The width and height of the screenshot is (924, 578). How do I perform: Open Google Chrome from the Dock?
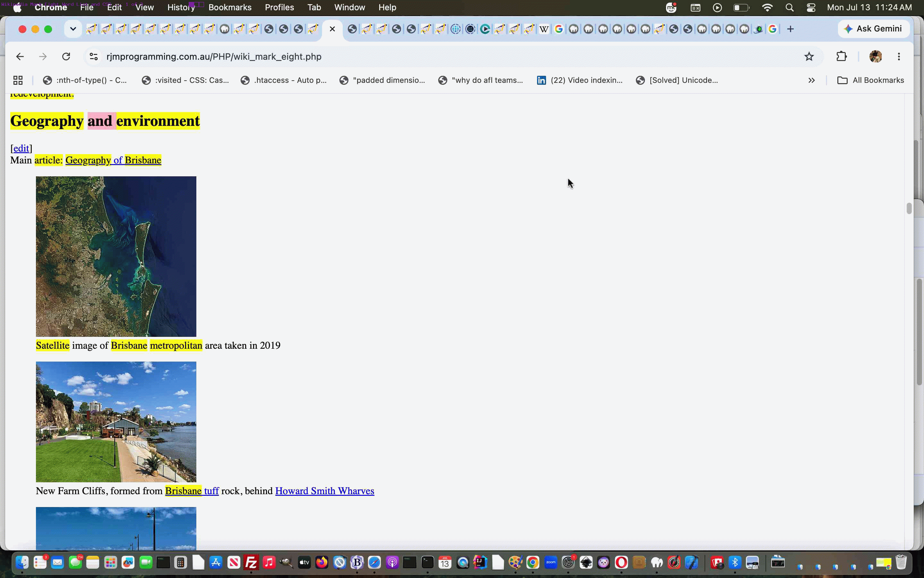[x=533, y=562]
